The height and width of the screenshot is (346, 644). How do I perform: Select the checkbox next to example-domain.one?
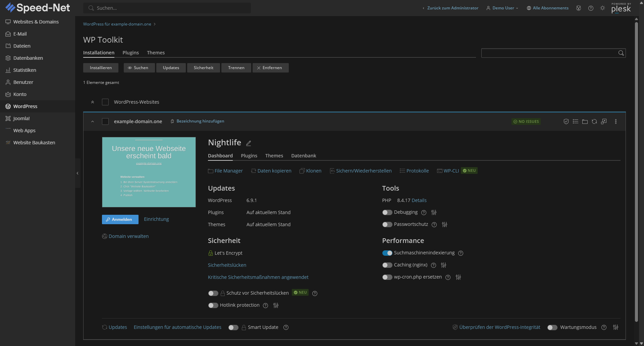click(x=105, y=121)
